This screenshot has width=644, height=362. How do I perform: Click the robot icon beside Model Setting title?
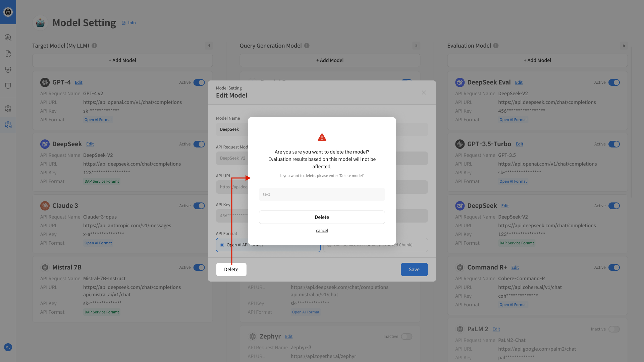tap(40, 23)
